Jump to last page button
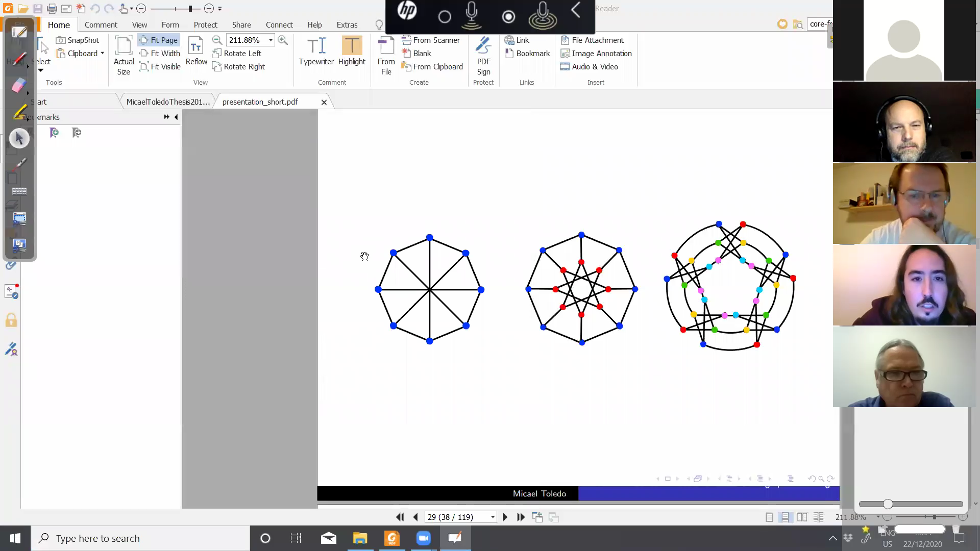 [x=521, y=517]
